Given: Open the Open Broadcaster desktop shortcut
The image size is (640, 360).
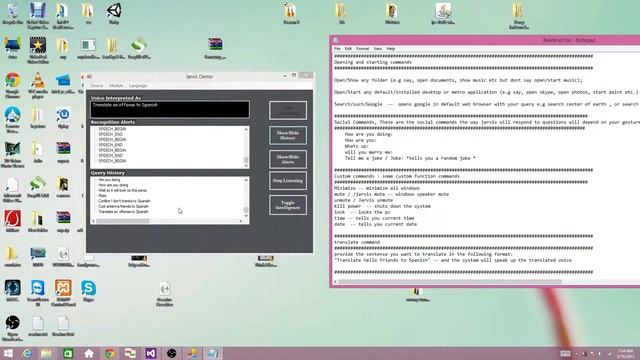Looking at the screenshot, I should point(13,327).
